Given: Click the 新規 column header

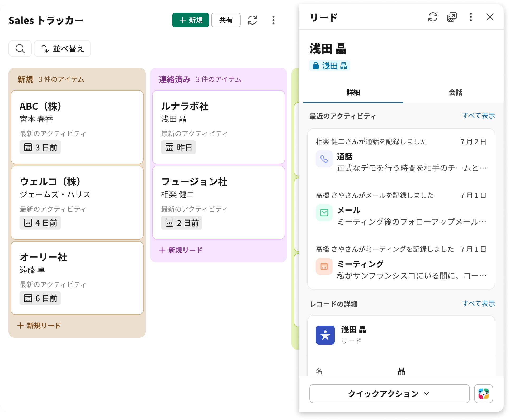Looking at the screenshot, I should pos(25,79).
